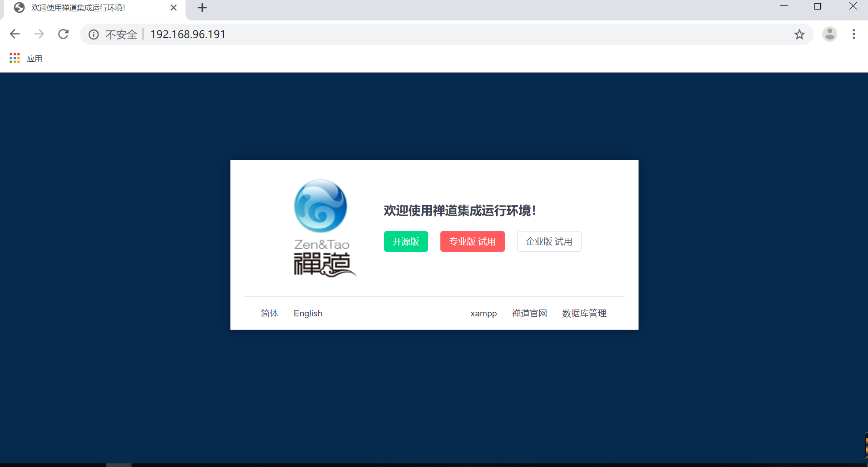Open the 数据库管理 link
This screenshot has height=467, width=868.
[x=584, y=313]
